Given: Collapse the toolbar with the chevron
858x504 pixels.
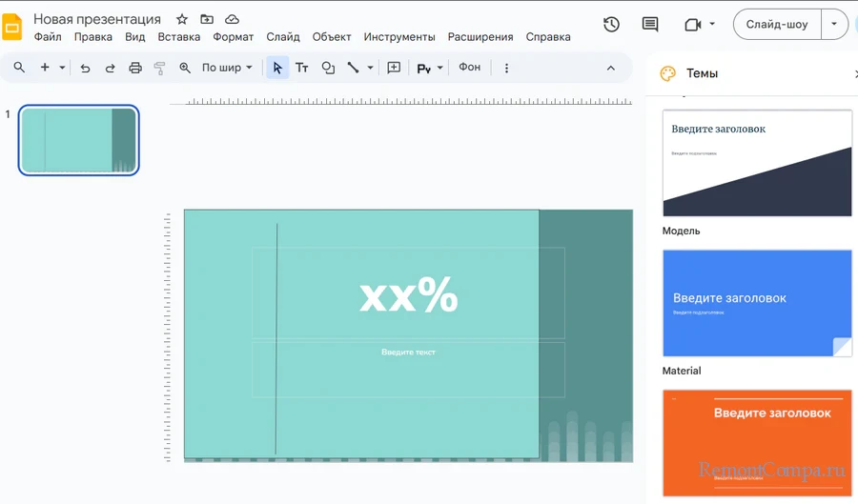Looking at the screenshot, I should coord(611,68).
